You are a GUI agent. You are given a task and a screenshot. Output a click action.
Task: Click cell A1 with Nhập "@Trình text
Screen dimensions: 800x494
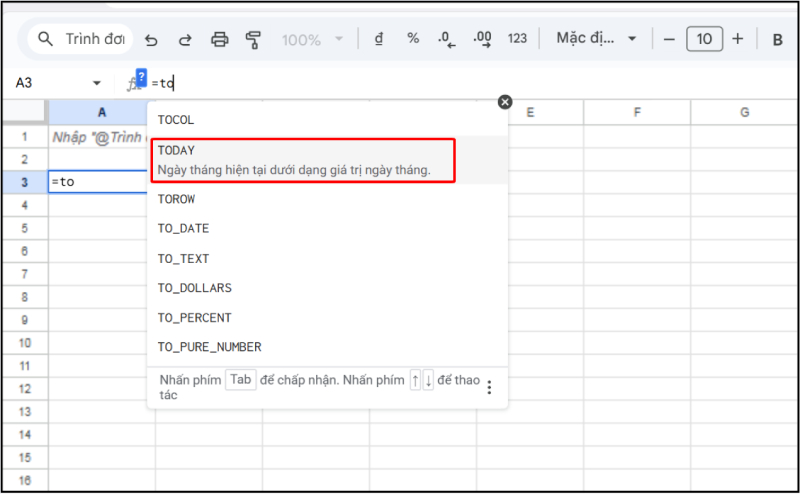point(98,137)
